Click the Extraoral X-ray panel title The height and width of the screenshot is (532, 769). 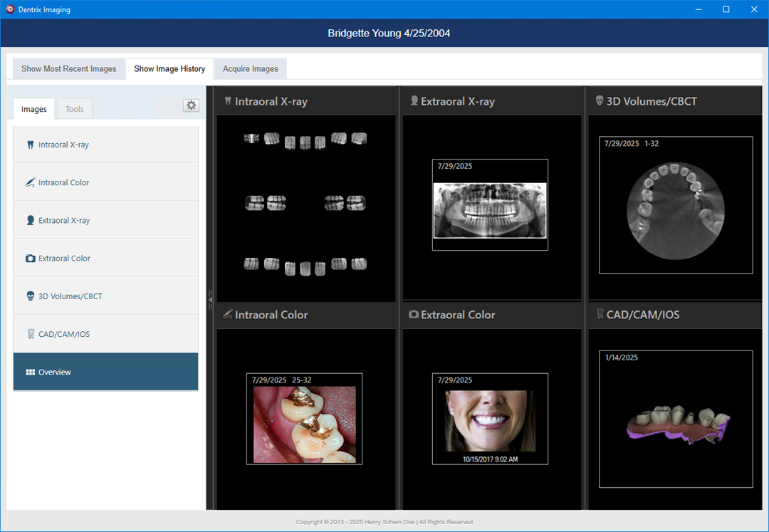[458, 101]
